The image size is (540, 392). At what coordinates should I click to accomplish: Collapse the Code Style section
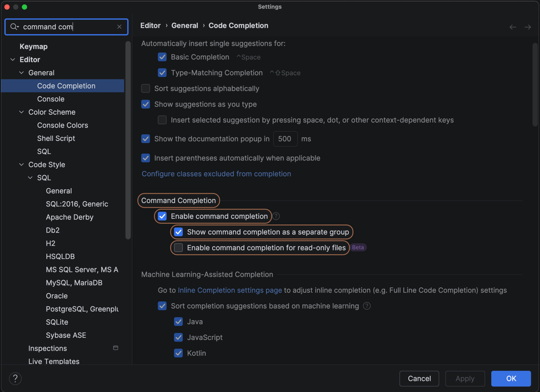coord(21,164)
